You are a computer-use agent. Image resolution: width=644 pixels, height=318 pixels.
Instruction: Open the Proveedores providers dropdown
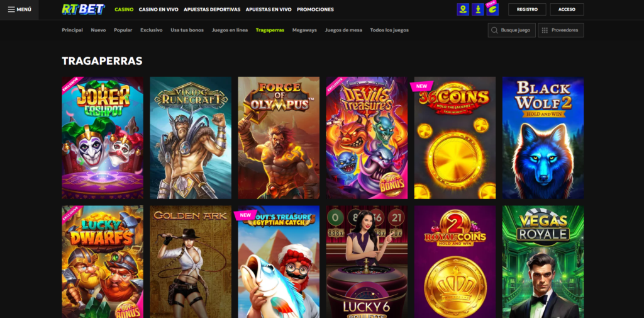564,30
